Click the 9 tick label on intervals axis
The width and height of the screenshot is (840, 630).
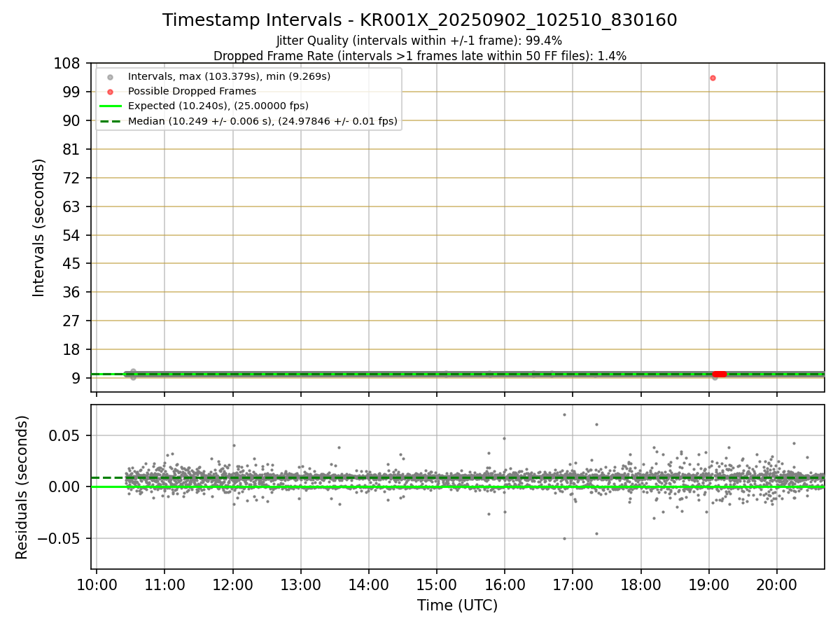78,379
